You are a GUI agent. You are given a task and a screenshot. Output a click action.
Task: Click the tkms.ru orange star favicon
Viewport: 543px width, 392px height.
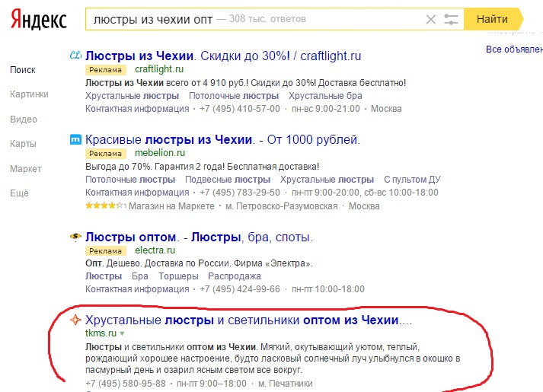coord(75,320)
